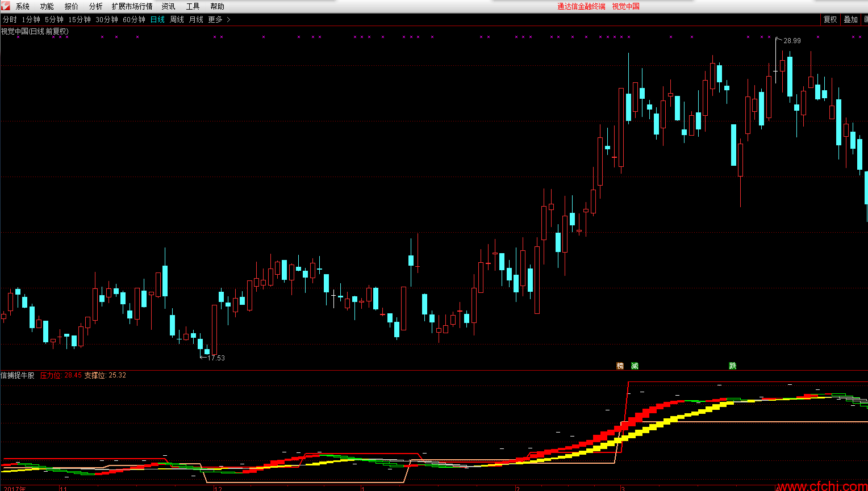Open the 功能 menu
Viewport: 868px width, 491px height.
[47, 6]
